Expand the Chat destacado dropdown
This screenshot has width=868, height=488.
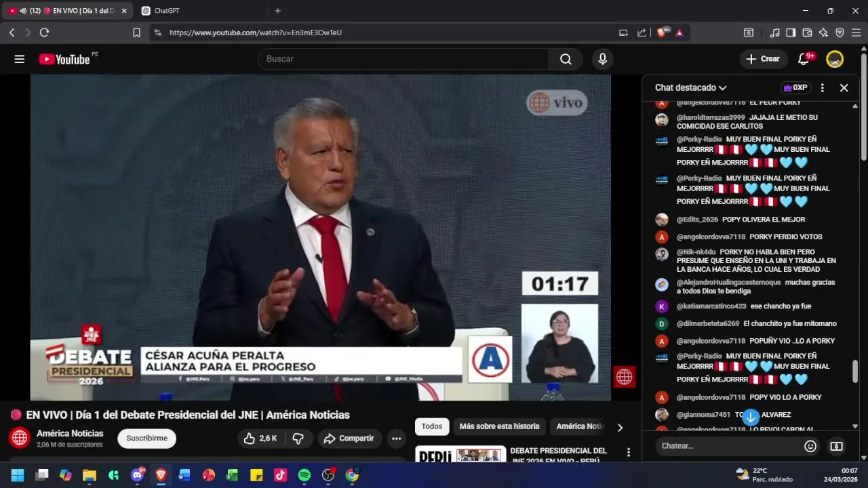point(690,87)
